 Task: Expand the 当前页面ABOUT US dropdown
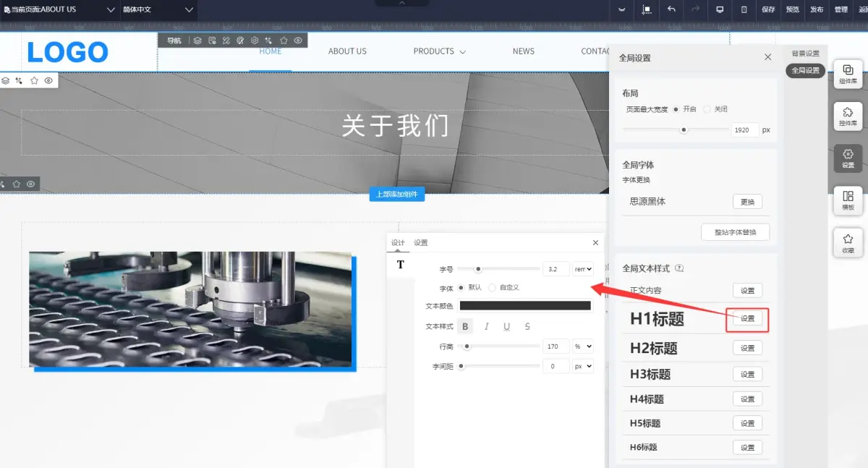coord(110,11)
